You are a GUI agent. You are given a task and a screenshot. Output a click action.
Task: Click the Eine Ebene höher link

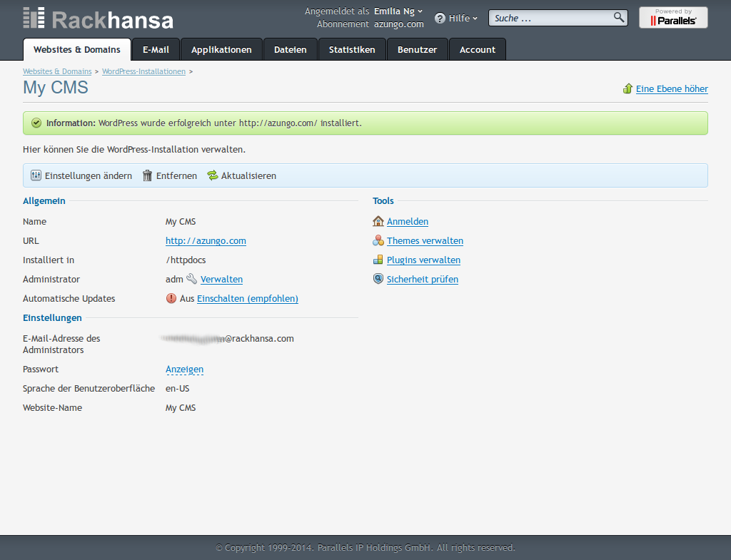[672, 88]
